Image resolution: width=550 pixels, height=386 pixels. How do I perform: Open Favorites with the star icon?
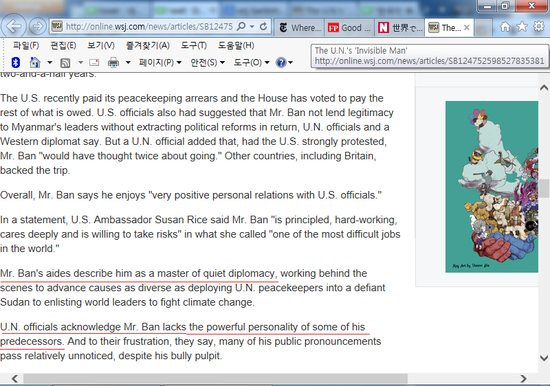[522, 27]
